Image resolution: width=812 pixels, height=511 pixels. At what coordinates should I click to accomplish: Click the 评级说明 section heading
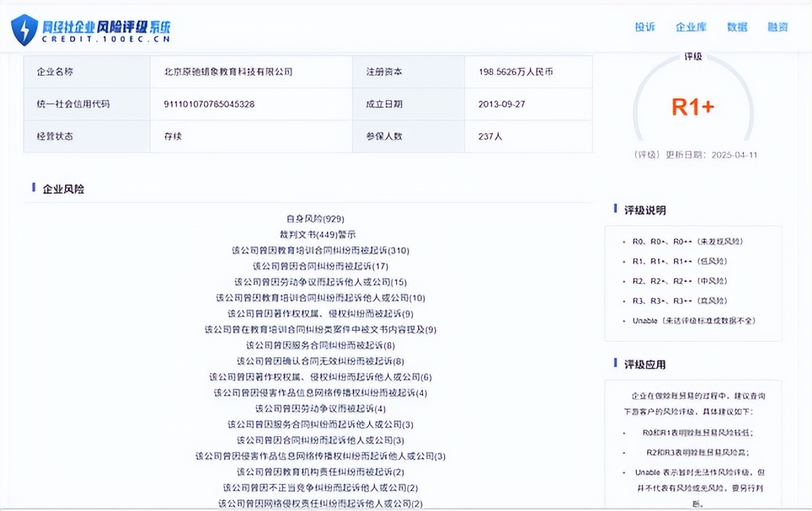[x=645, y=210]
